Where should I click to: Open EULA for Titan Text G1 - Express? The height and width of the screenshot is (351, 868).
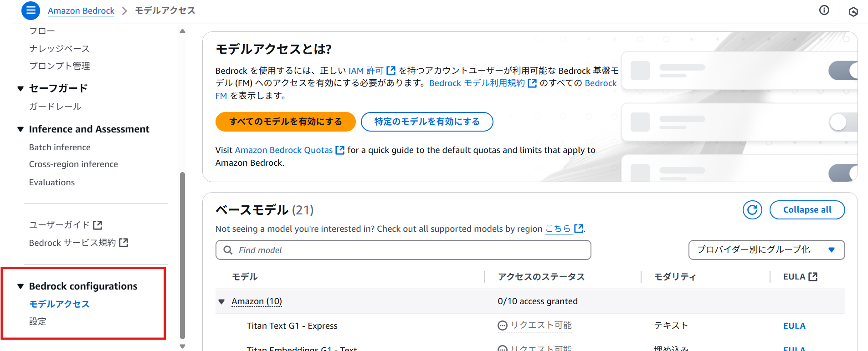[794, 326]
